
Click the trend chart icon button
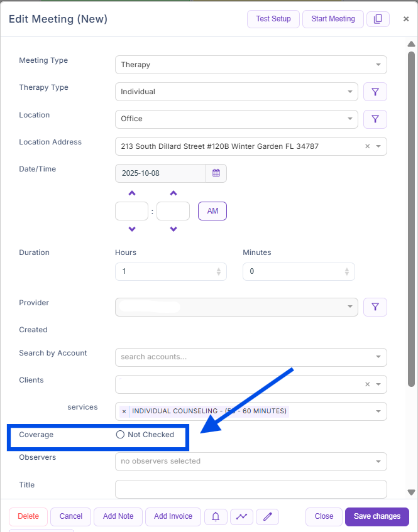pyautogui.click(x=241, y=516)
